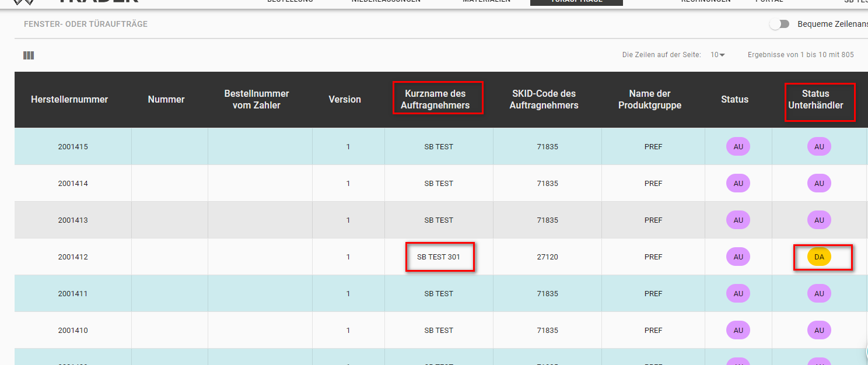Click Status AU badge for order 2001415
Screen dimensions: 868x365
click(738, 147)
